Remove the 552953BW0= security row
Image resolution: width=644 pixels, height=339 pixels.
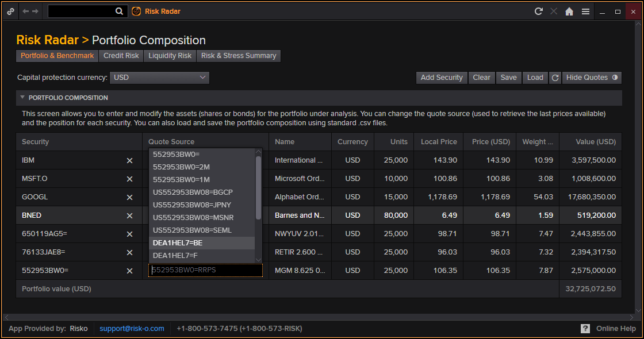pyautogui.click(x=130, y=271)
